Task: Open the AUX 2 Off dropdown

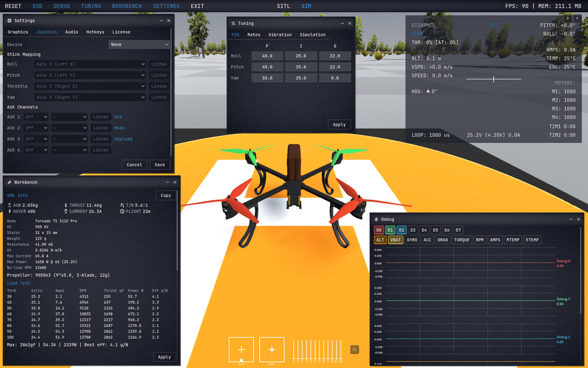Action: click(x=36, y=128)
